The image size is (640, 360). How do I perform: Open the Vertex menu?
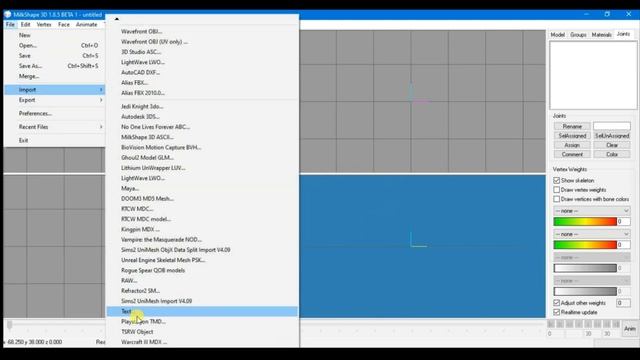(x=44, y=24)
